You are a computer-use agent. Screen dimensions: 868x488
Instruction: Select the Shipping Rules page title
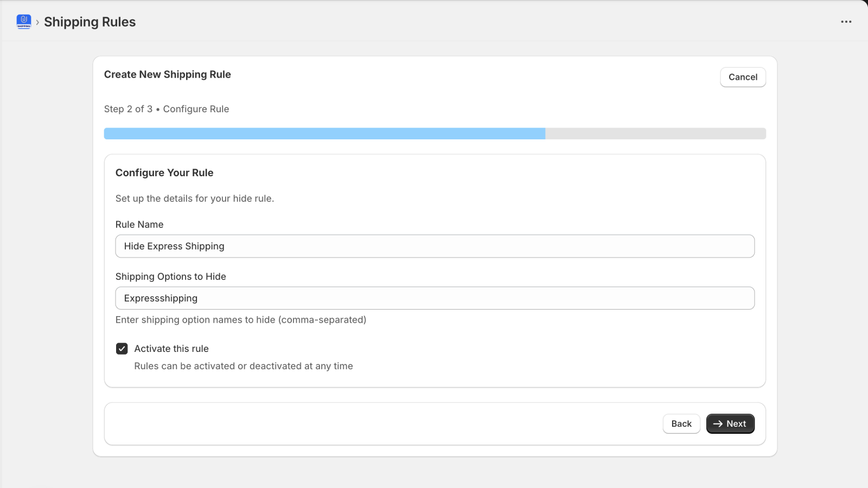pyautogui.click(x=90, y=22)
